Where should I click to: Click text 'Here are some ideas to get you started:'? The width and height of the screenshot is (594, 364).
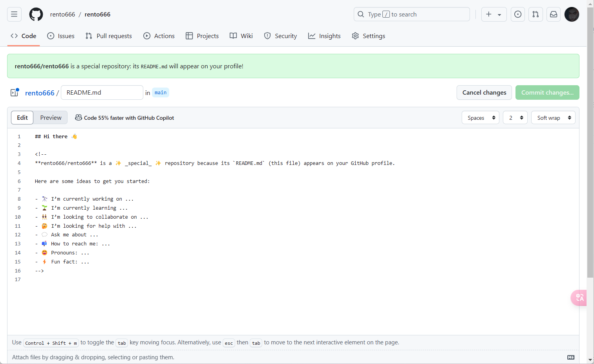pos(92,181)
